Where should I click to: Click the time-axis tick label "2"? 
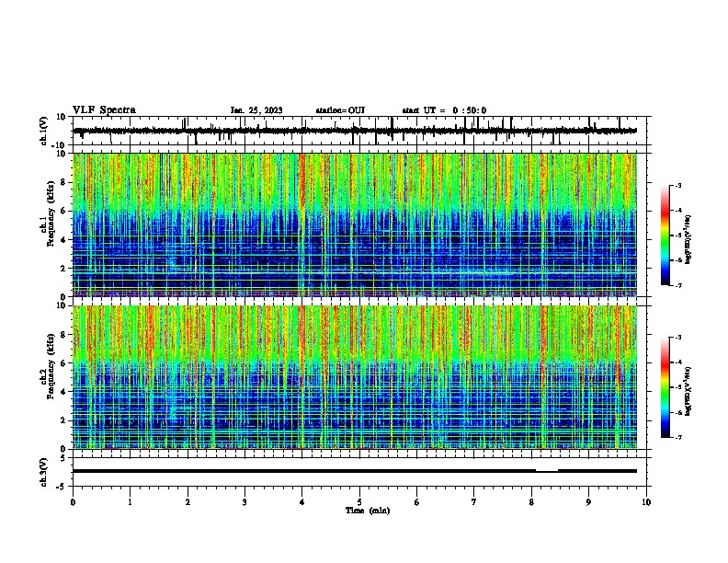point(188,502)
